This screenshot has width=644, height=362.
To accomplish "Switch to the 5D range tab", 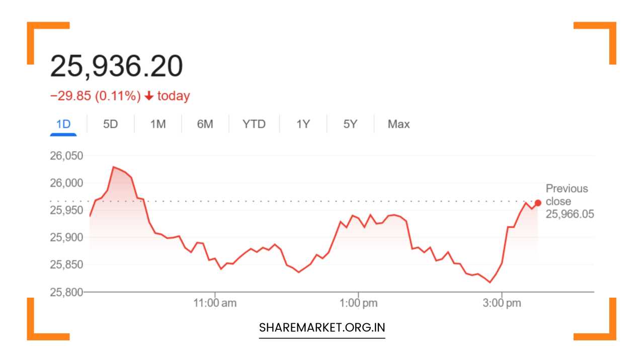I will point(110,124).
